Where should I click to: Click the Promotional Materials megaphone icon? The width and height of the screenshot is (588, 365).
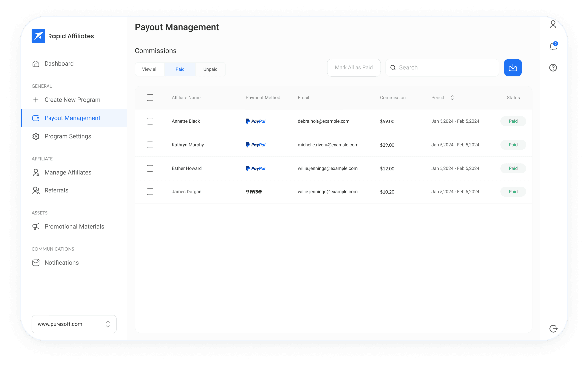(36, 226)
